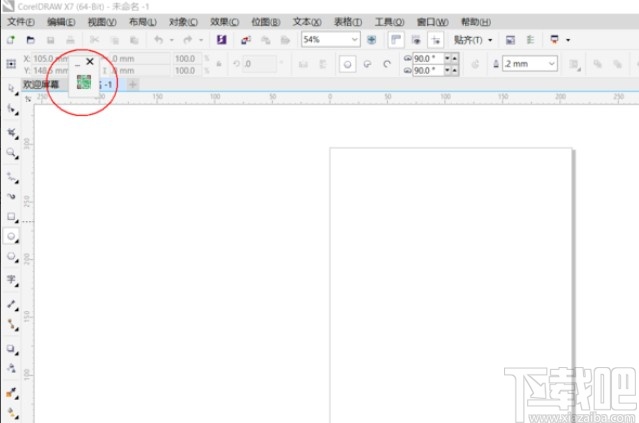Click the Copy icon
Image resolution: width=639 pixels, height=423 pixels.
point(115,40)
